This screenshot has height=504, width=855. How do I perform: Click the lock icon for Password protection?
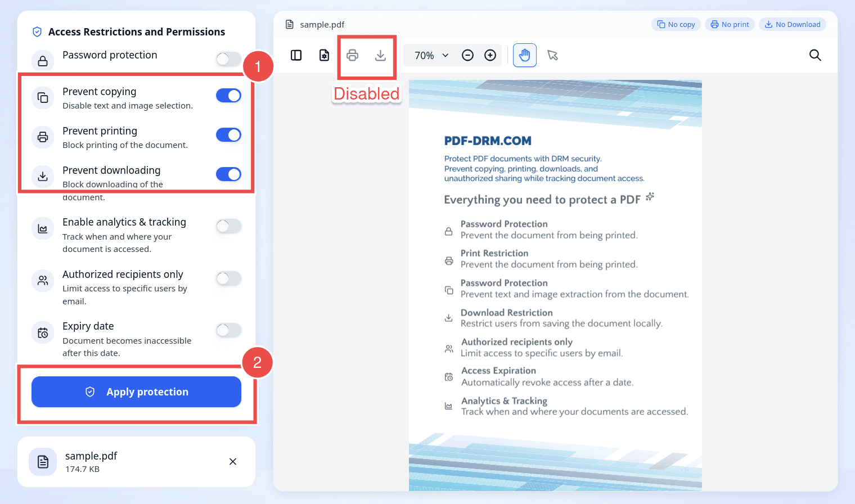point(43,61)
